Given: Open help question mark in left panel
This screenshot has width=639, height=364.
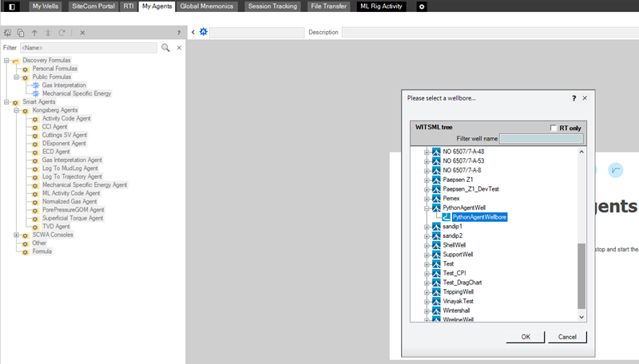Looking at the screenshot, I should tap(178, 33).
